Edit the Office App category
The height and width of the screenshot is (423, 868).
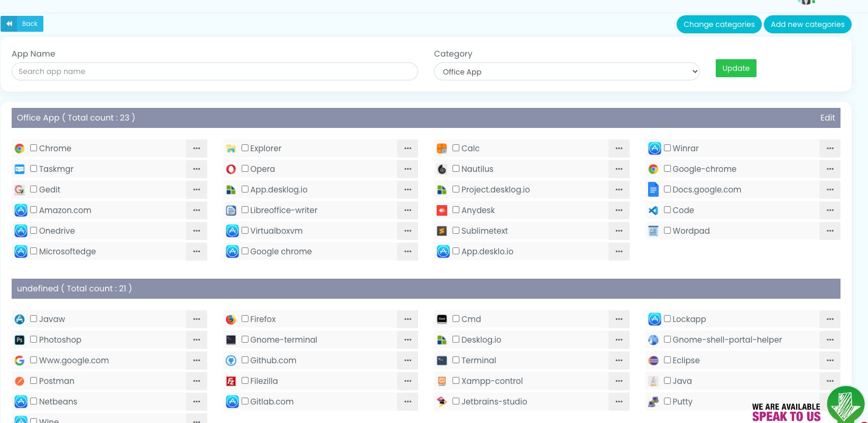(x=827, y=118)
